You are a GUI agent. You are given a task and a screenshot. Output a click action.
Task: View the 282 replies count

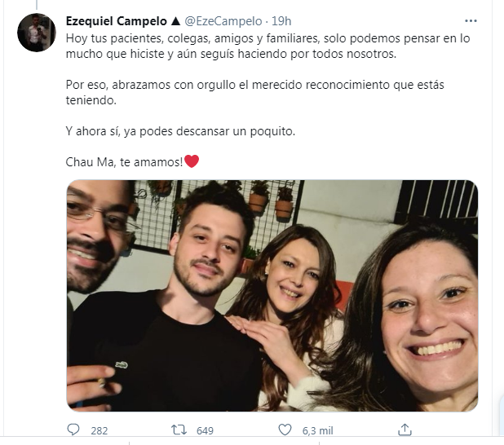click(x=99, y=430)
